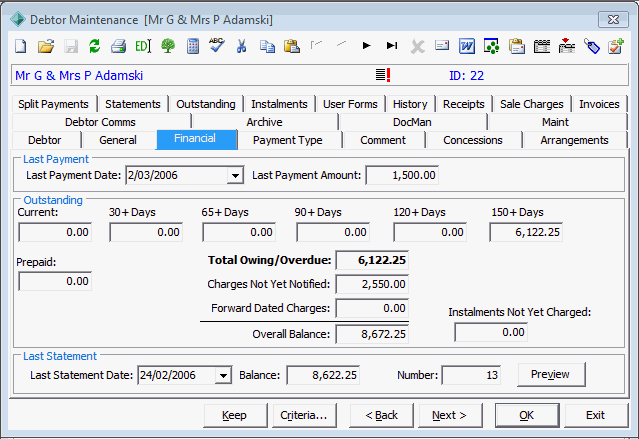Confirm with the OK button
Viewport: 639px width, 439px height.
pyautogui.click(x=527, y=415)
